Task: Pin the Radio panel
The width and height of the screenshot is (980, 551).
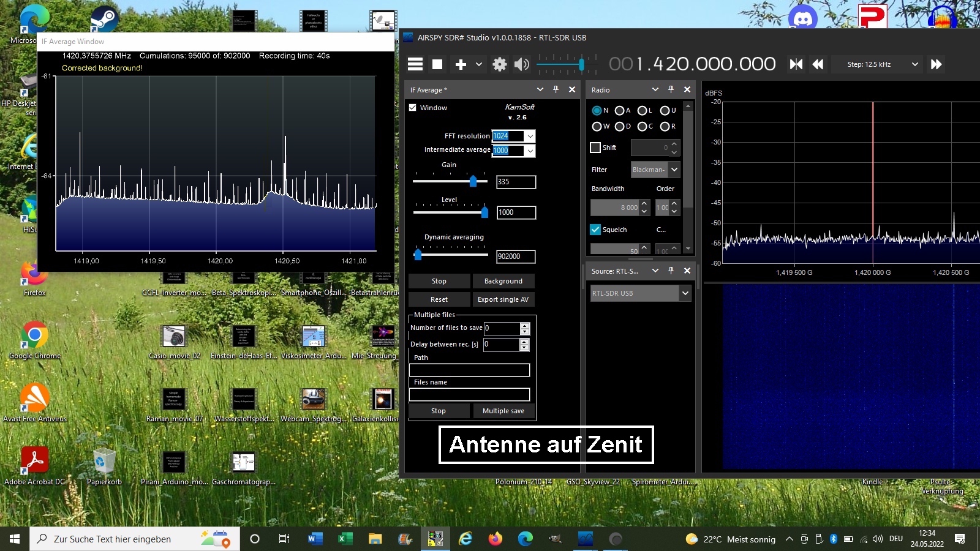Action: (x=671, y=89)
